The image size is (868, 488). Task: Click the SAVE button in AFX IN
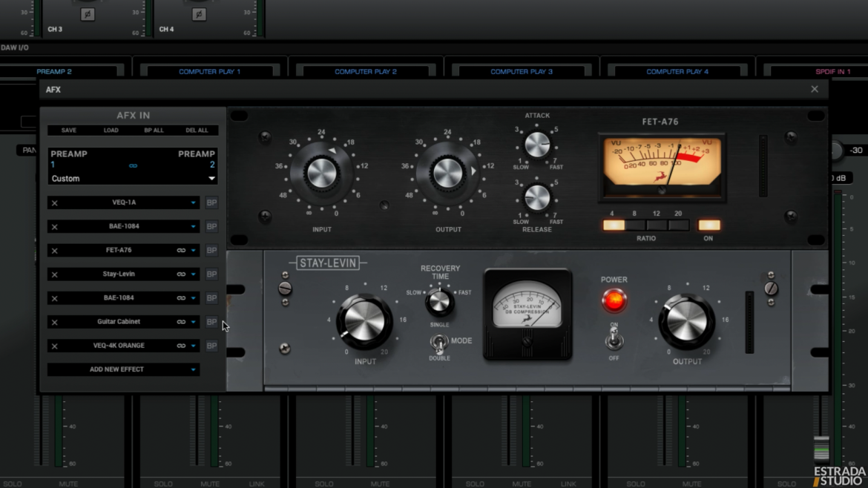69,130
